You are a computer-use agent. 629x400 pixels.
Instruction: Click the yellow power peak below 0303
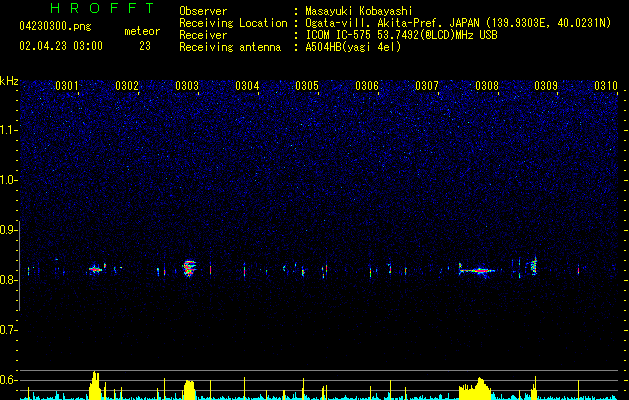[189, 390]
